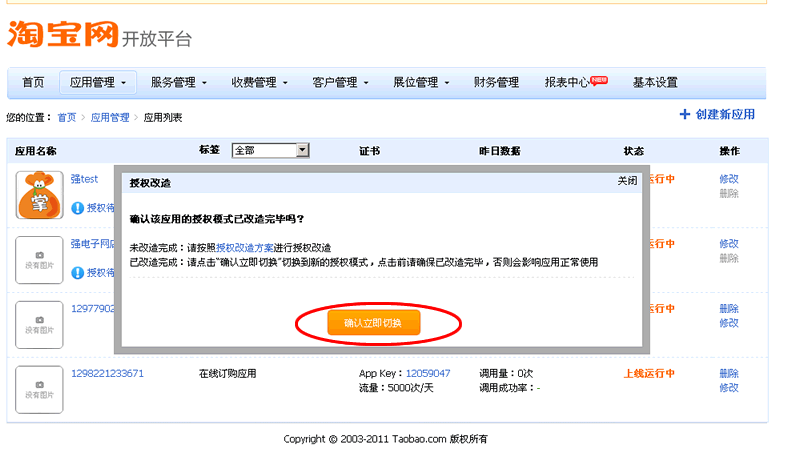Screen dimensions: 792x449
Task: Click 删除 for the 12977902 row
Action: coord(729,309)
